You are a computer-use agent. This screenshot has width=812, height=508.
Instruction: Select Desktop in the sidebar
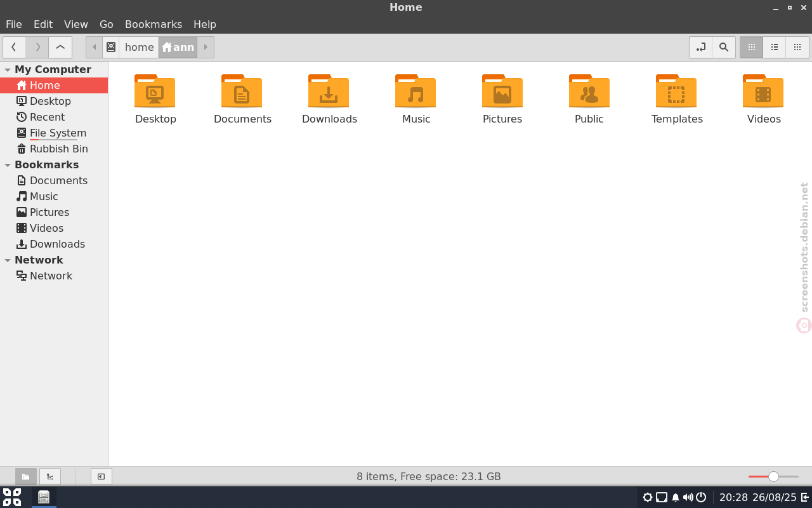[54, 101]
